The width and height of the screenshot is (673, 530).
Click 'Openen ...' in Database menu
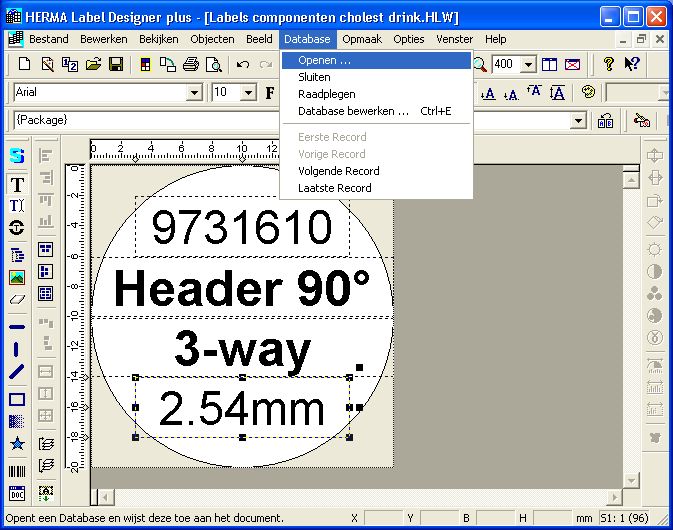pos(324,60)
